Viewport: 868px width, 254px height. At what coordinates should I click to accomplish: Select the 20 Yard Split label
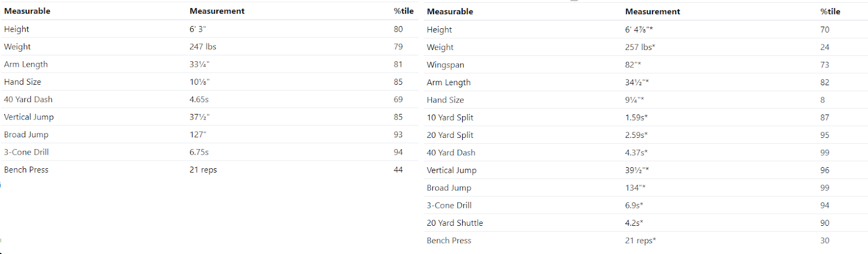[x=450, y=135]
